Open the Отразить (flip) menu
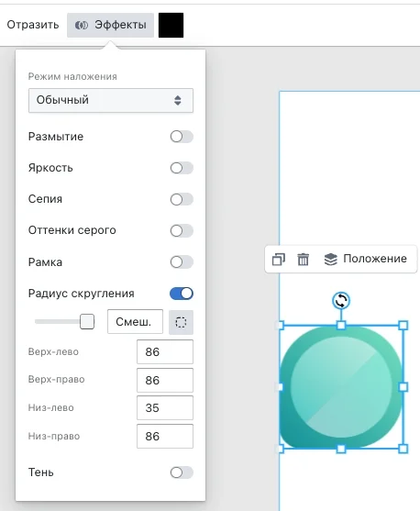Viewport: 420px width, 511px height. pos(33,25)
